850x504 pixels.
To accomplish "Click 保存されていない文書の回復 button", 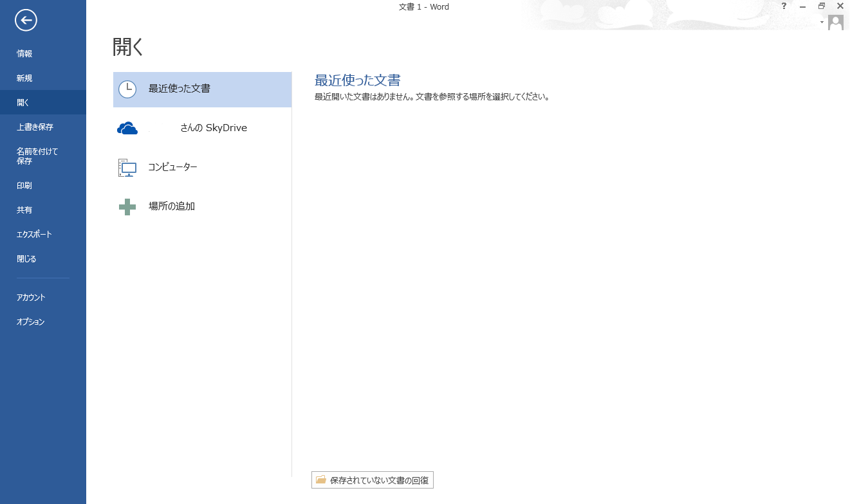I will [373, 480].
